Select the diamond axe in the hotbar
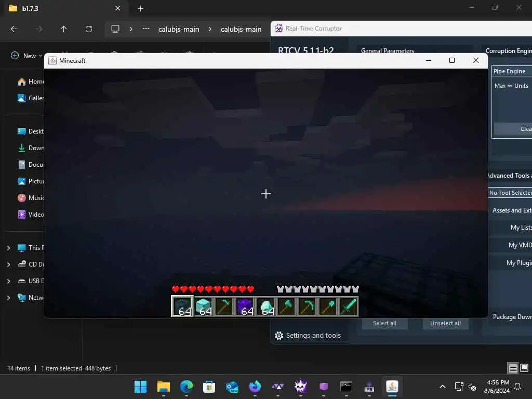The image size is (532, 399). coord(287,306)
